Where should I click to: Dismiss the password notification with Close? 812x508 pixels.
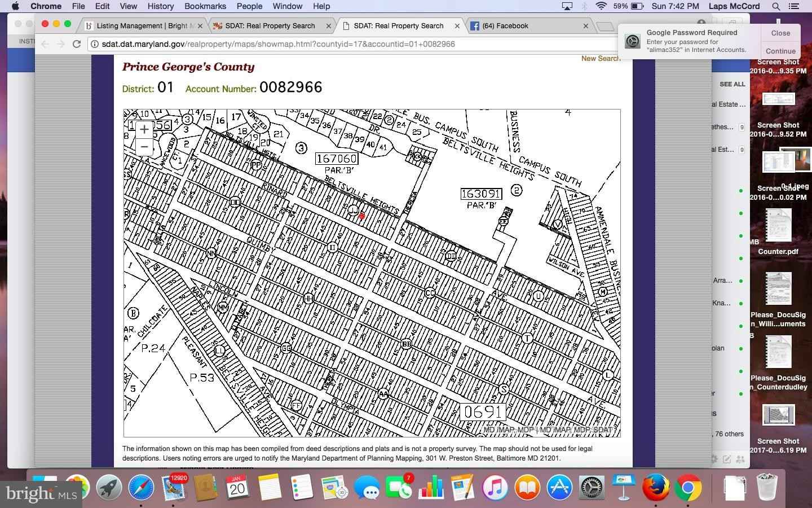[x=780, y=33]
